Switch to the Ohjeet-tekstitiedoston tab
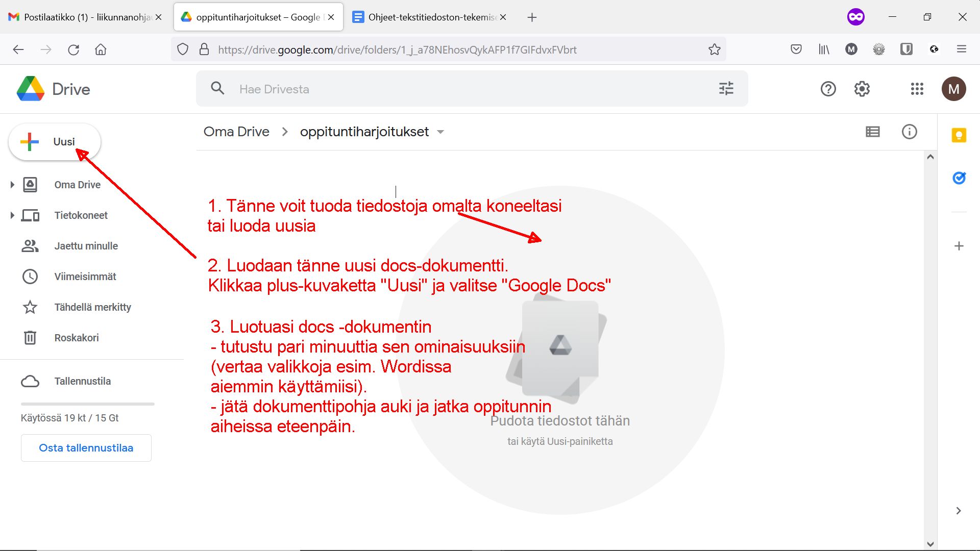This screenshot has height=551, width=980. tap(430, 17)
